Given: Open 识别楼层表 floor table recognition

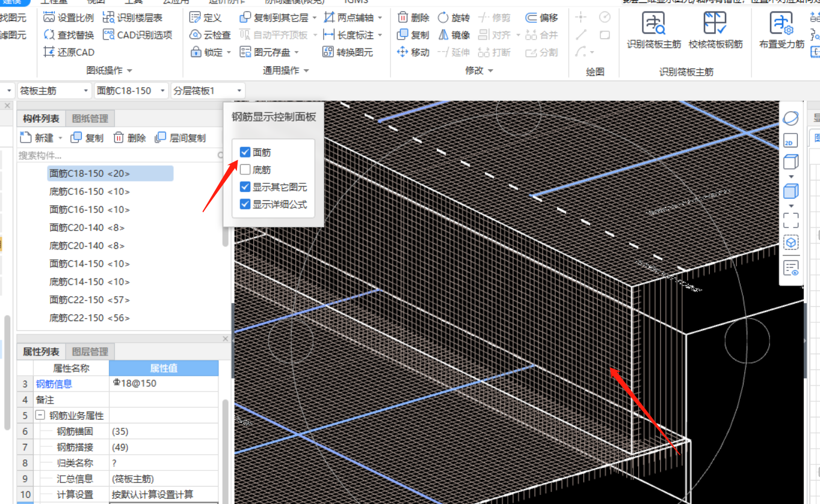Looking at the screenshot, I should point(132,18).
